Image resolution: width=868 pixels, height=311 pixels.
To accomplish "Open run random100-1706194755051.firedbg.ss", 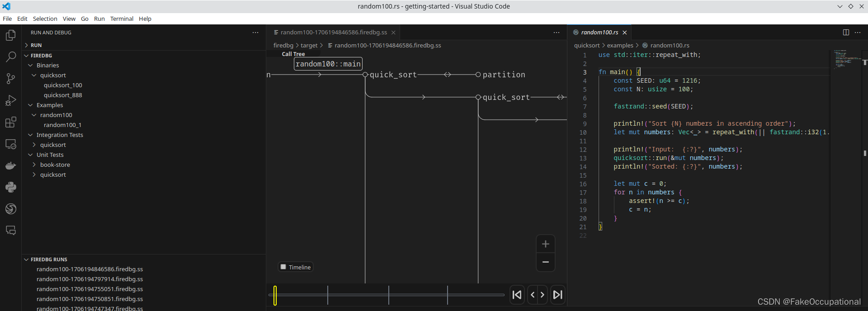I will coord(90,289).
